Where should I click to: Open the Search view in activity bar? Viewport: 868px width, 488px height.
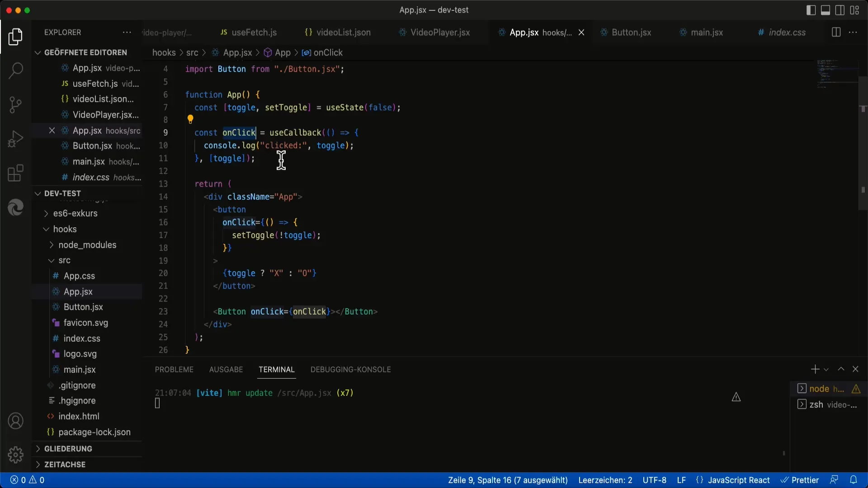15,70
